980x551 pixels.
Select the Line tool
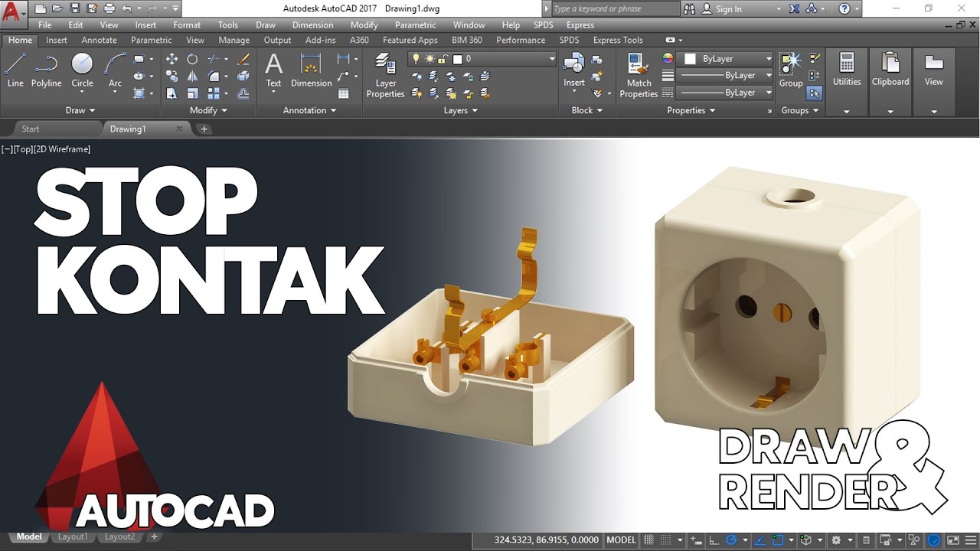pyautogui.click(x=15, y=70)
